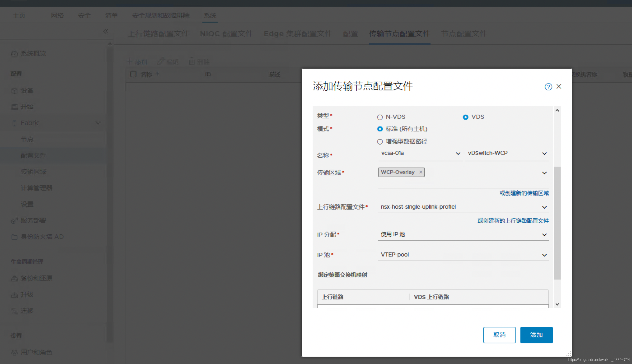Close the Add Transport Node Profile dialog

click(559, 86)
